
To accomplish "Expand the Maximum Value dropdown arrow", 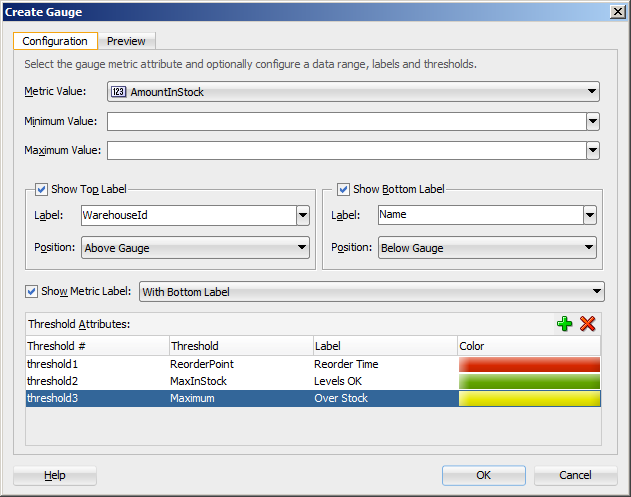I will coord(593,151).
